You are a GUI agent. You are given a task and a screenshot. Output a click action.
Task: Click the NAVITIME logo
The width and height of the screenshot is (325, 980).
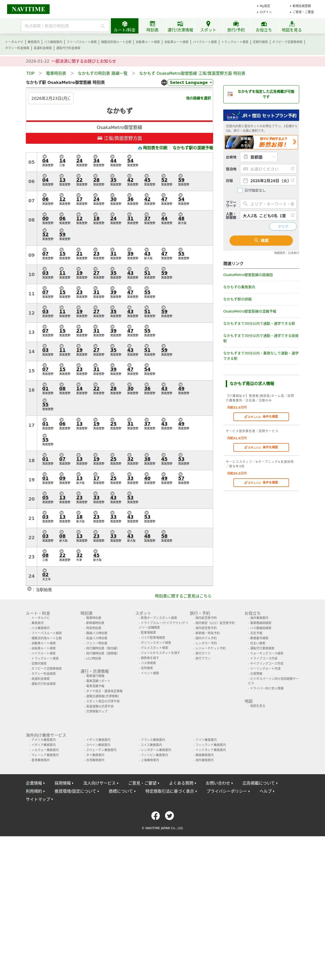click(28, 9)
